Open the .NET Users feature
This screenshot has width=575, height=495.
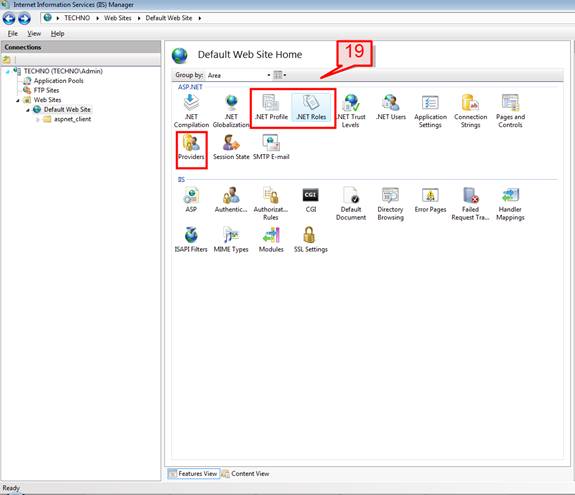click(391, 107)
